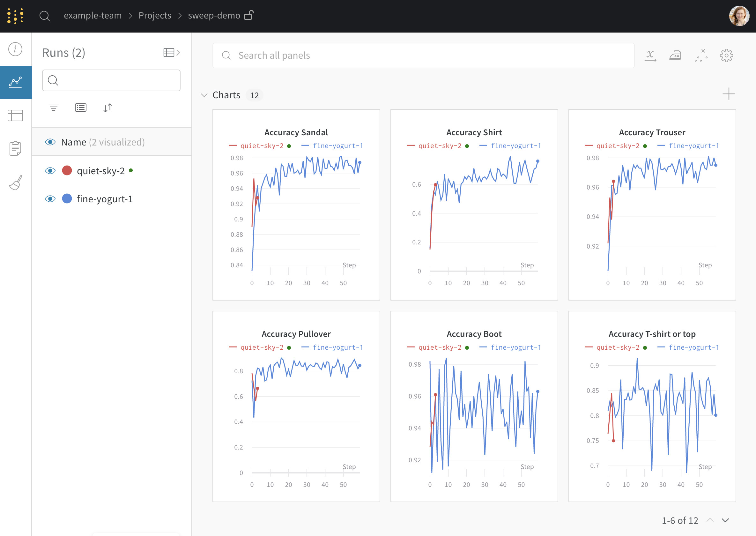Change color of quiet-sky-2 run swatch
This screenshot has width=756, height=536.
(x=67, y=171)
